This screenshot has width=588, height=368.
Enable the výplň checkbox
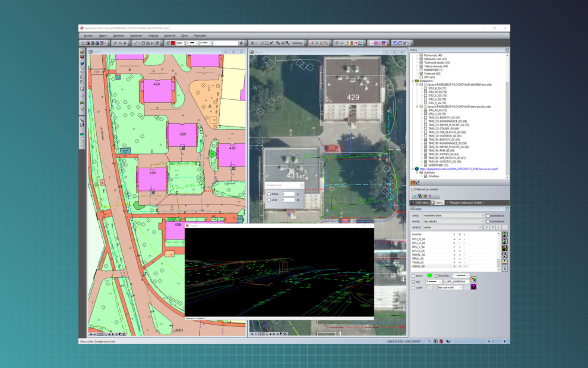tap(413, 288)
